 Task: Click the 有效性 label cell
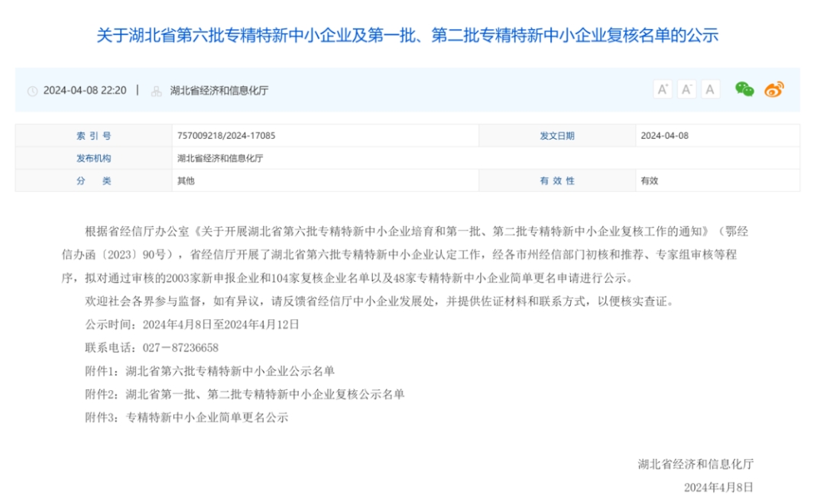[557, 180]
